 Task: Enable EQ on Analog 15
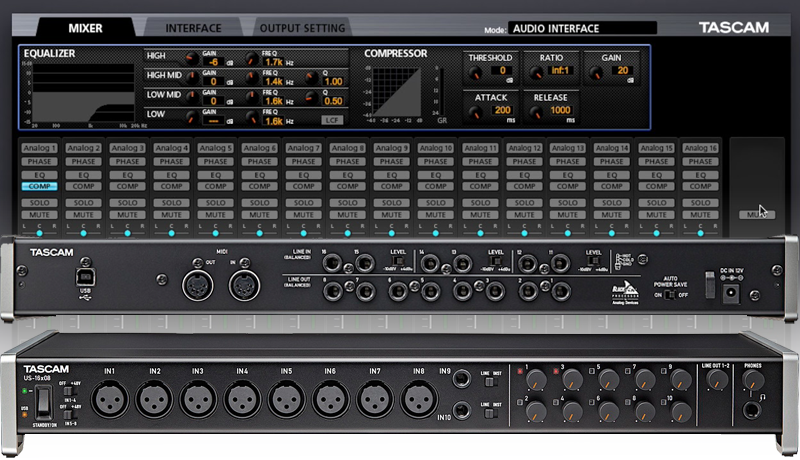point(656,175)
